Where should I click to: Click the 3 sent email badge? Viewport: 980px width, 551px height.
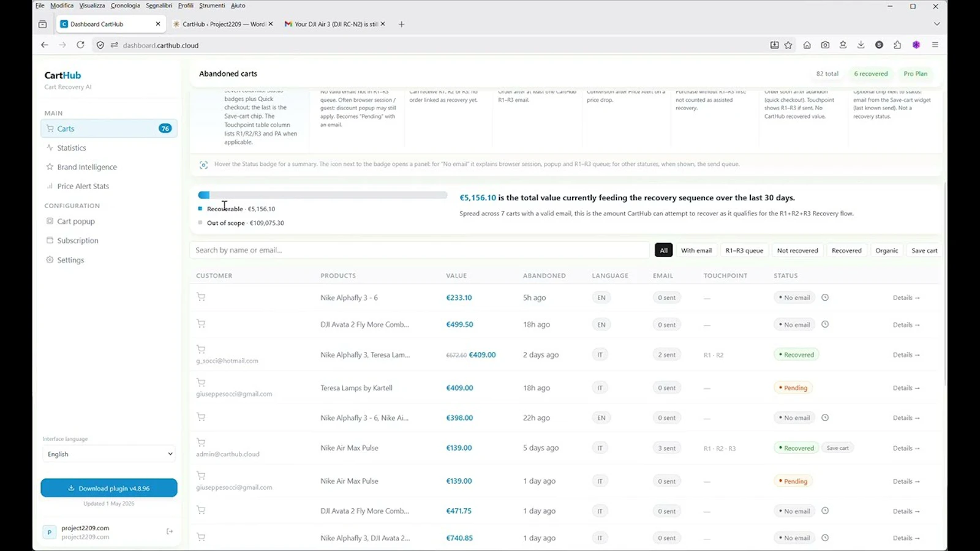pyautogui.click(x=666, y=448)
